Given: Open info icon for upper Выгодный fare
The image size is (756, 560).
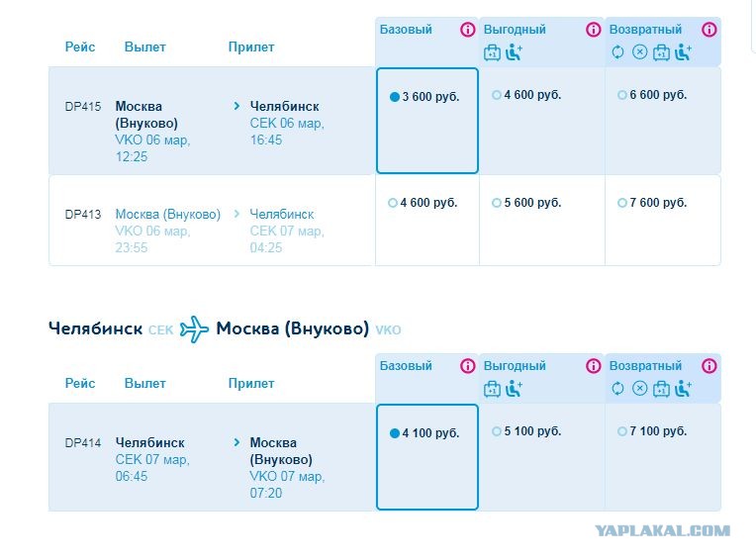Looking at the screenshot, I should 593,30.
